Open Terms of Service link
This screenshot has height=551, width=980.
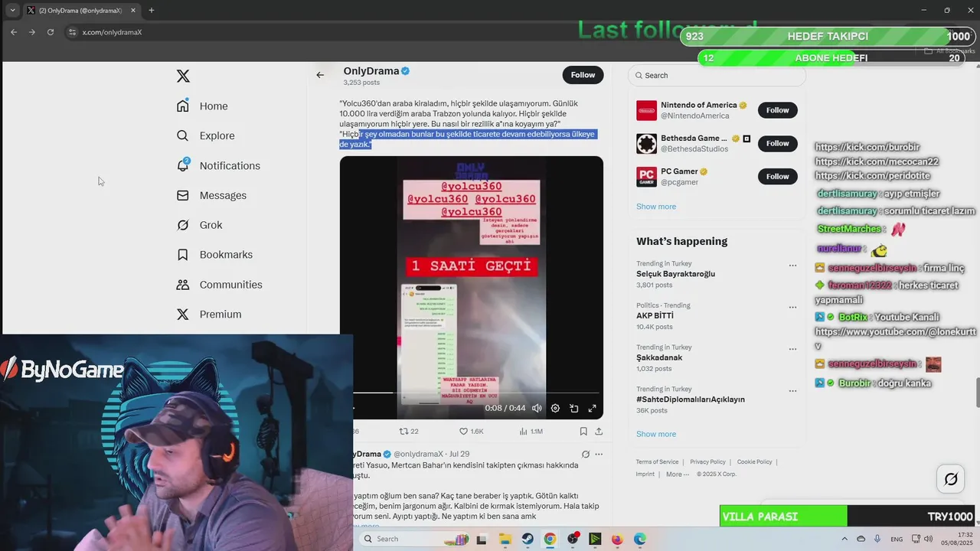pos(657,462)
